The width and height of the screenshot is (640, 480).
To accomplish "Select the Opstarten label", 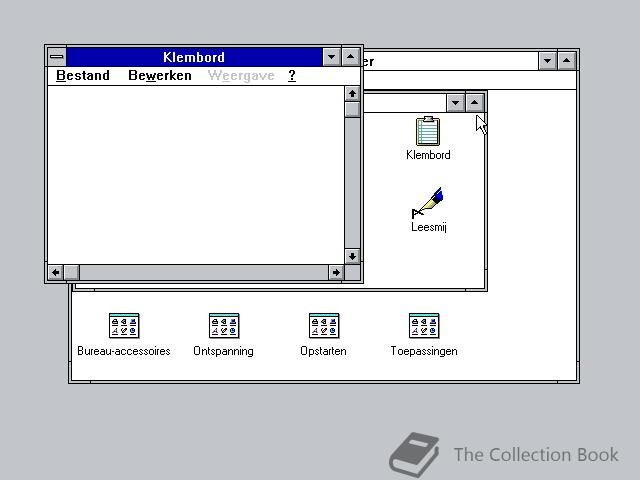I will click(x=323, y=351).
